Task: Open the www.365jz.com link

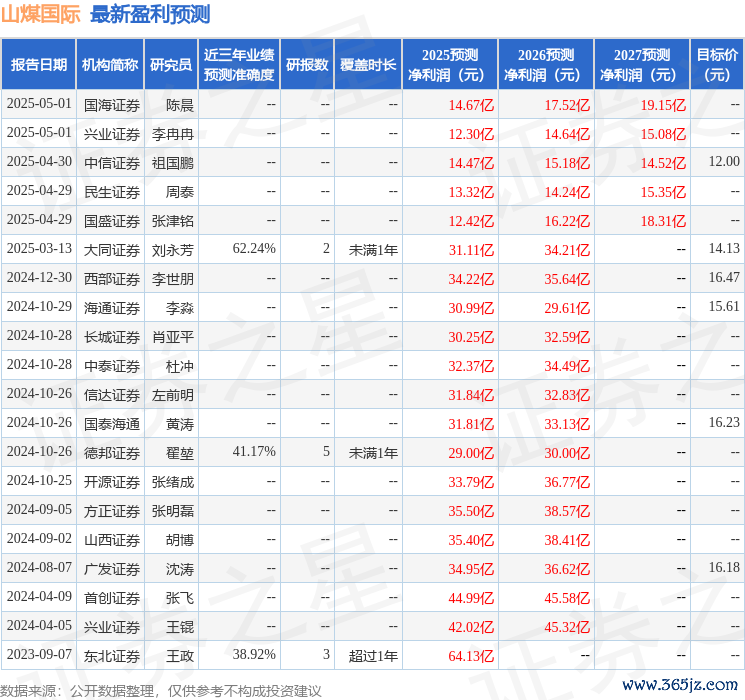Action: coord(679,684)
